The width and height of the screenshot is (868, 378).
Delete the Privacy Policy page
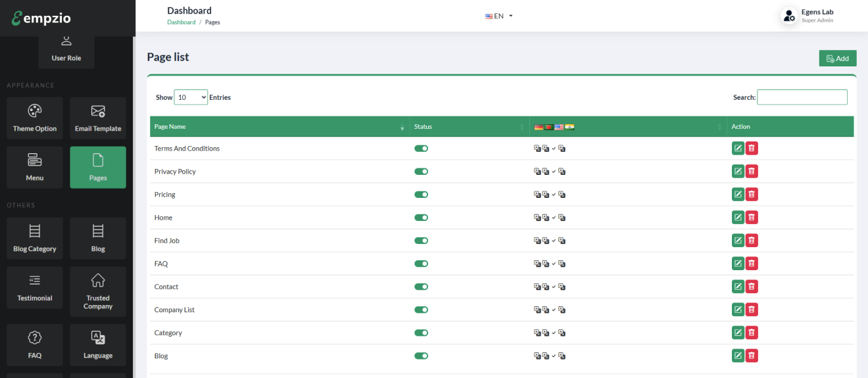point(752,172)
